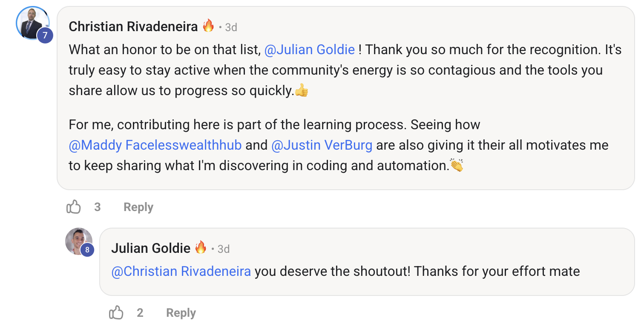
Task: Reply to Julian Goldie's comment
Action: 181,313
